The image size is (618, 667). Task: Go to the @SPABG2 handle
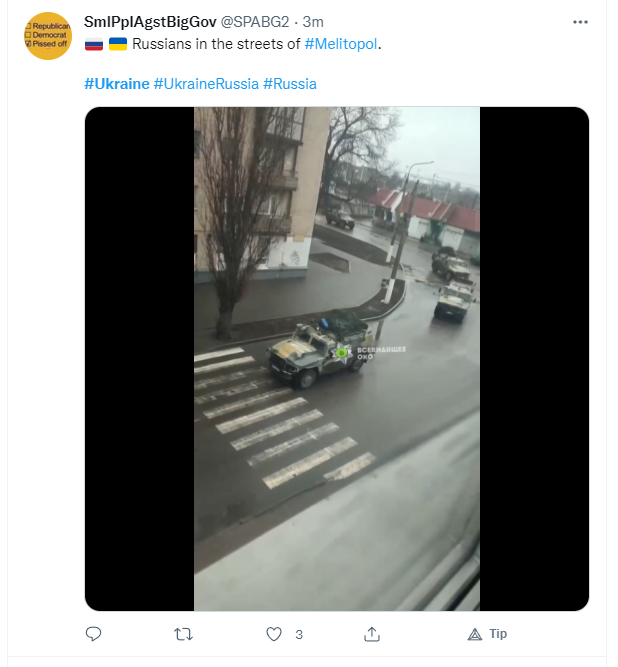[254, 22]
